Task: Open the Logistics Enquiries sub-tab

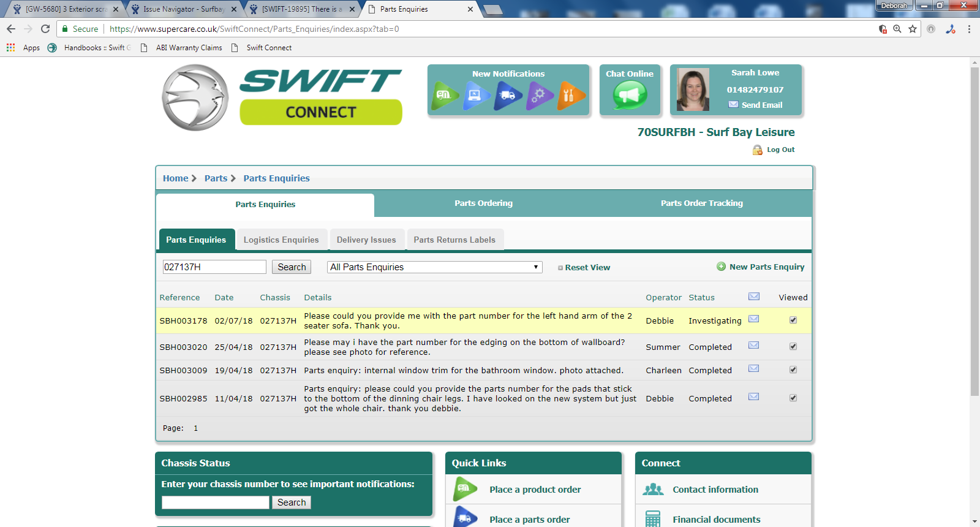Action: [x=281, y=240]
